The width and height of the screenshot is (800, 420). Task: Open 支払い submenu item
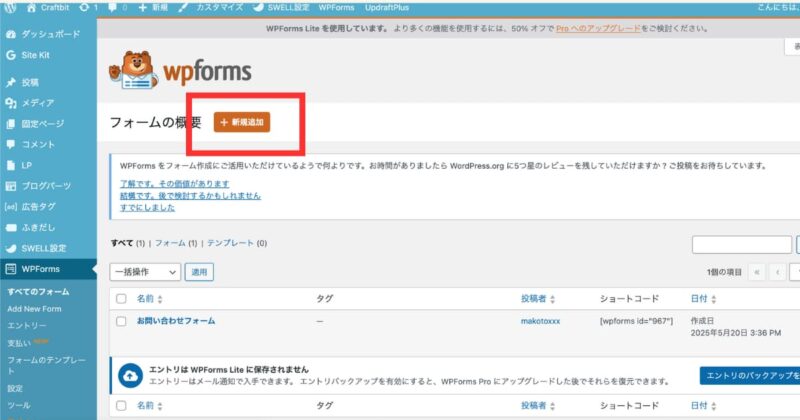[19, 343]
